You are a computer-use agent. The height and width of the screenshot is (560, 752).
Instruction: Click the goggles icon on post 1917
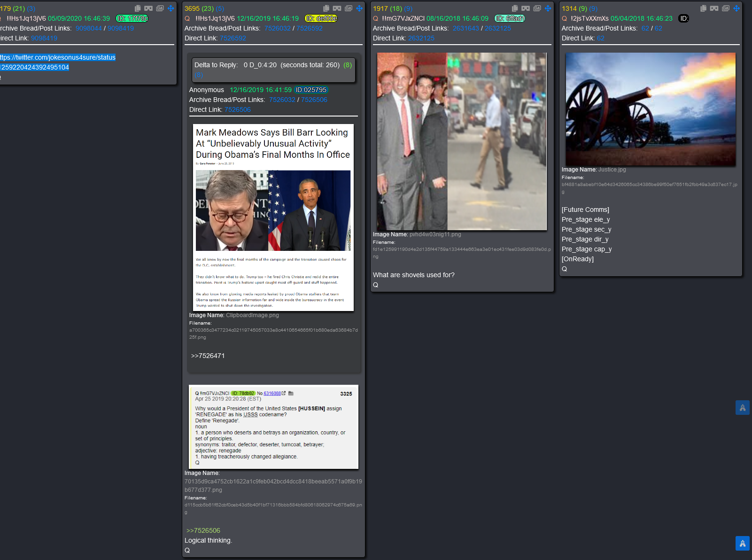[526, 8]
